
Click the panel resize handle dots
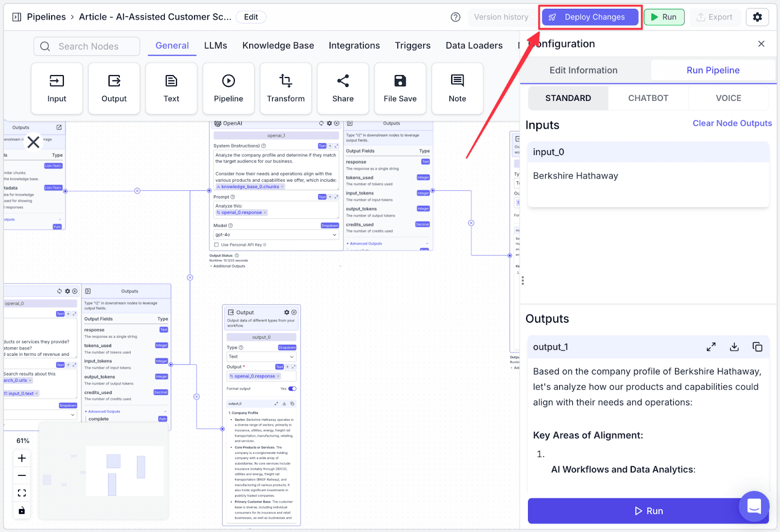tap(523, 280)
